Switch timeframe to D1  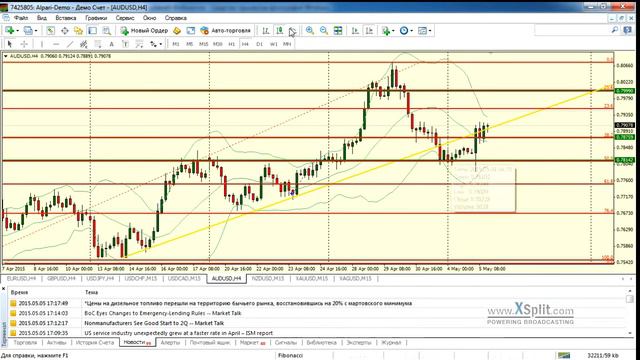[259, 44]
